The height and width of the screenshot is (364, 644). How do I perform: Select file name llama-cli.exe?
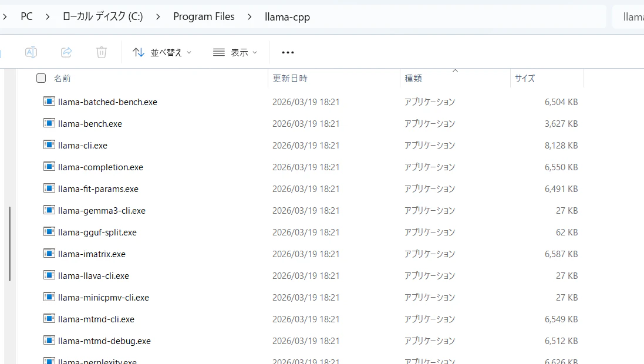83,146
